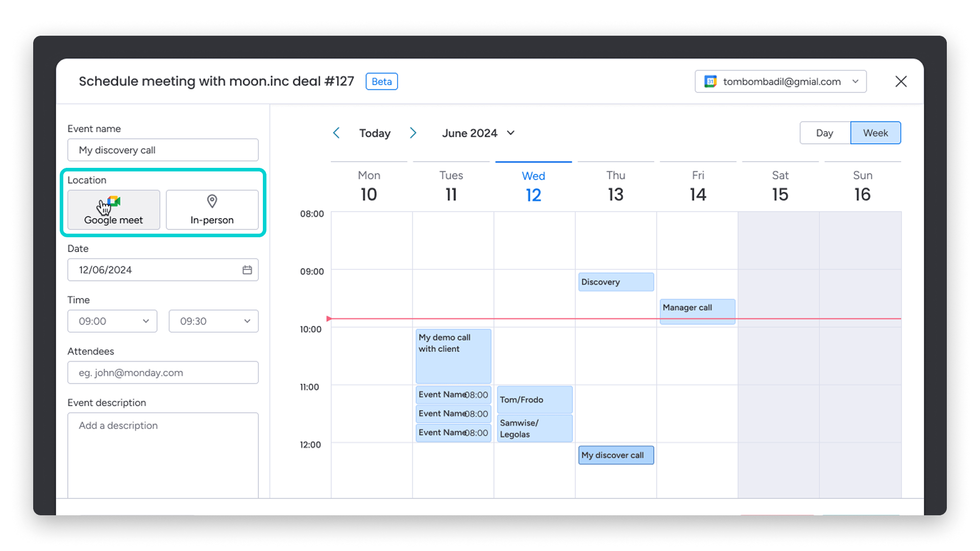Select Google meet as location

tap(114, 210)
